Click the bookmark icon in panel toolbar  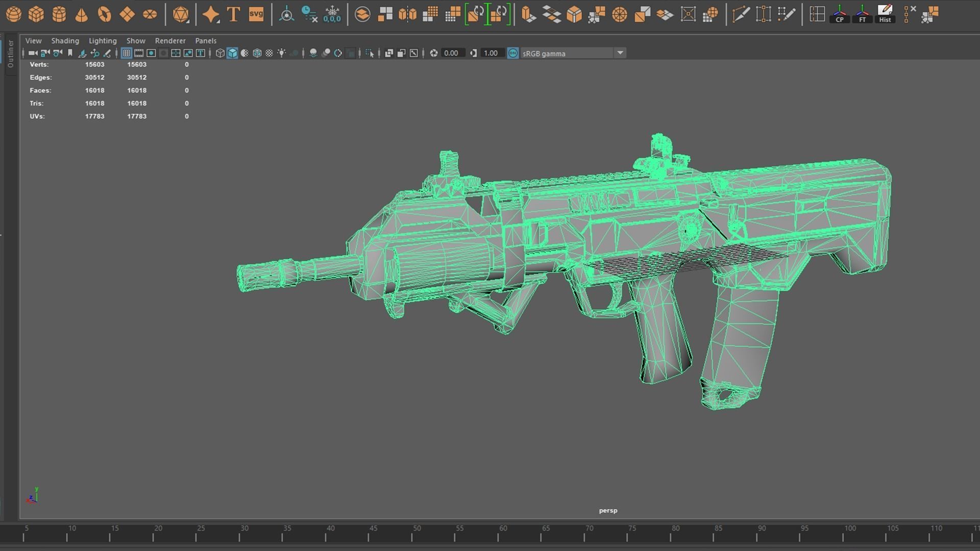tap(70, 53)
